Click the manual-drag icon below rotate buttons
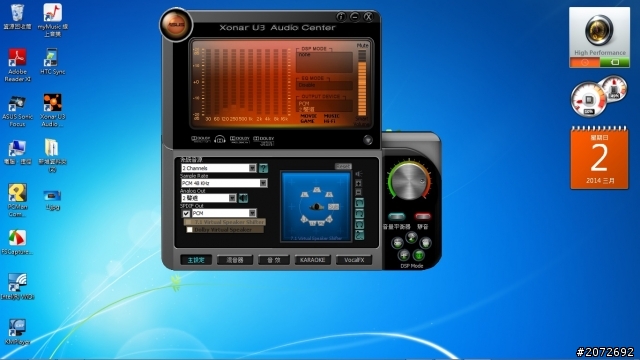This screenshot has width=640, height=360. coord(359,235)
